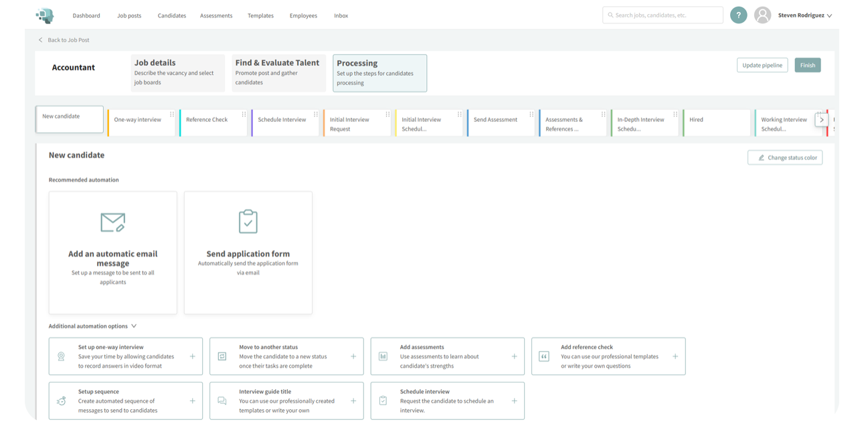Click the Finish button
Viewport: 868px width, 434px height.
click(x=807, y=65)
